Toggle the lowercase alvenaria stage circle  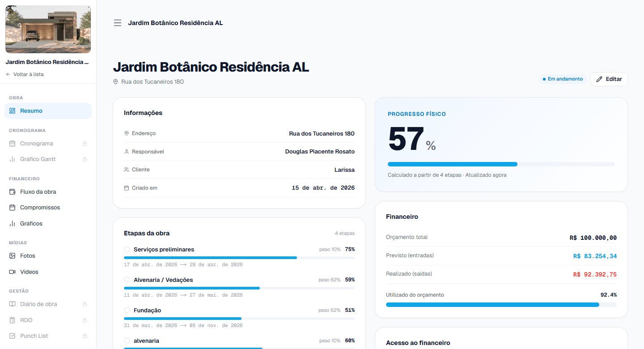click(127, 340)
